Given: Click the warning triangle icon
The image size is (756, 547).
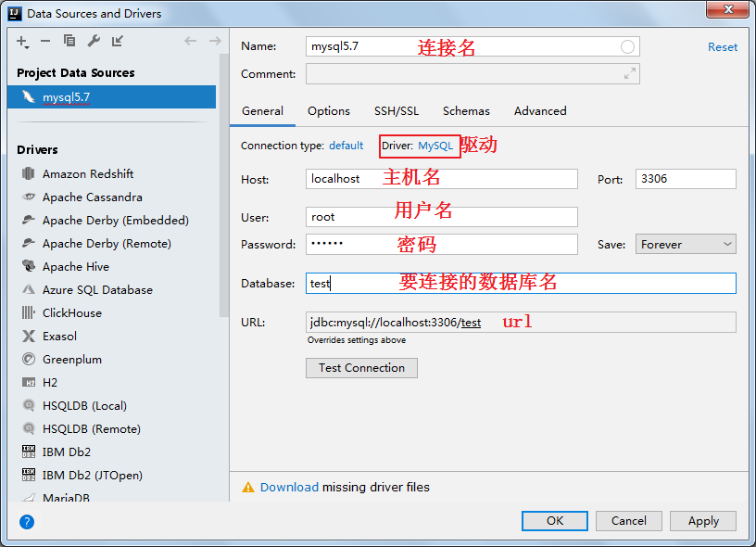Looking at the screenshot, I should [247, 487].
